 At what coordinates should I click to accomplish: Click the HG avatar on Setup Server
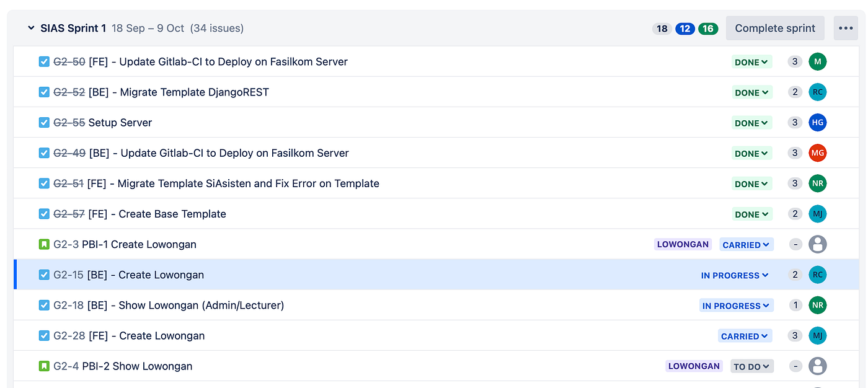coord(818,123)
